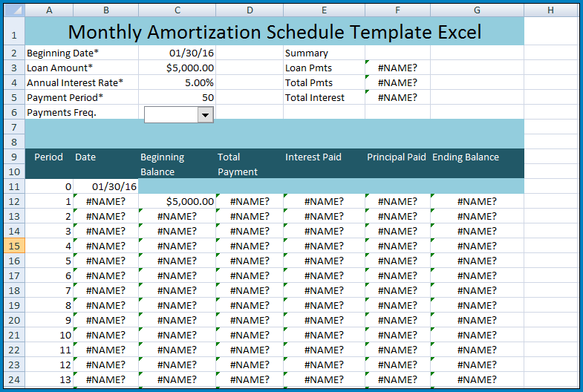
Task: Click the Select All corner triangle
Action: tap(14, 10)
